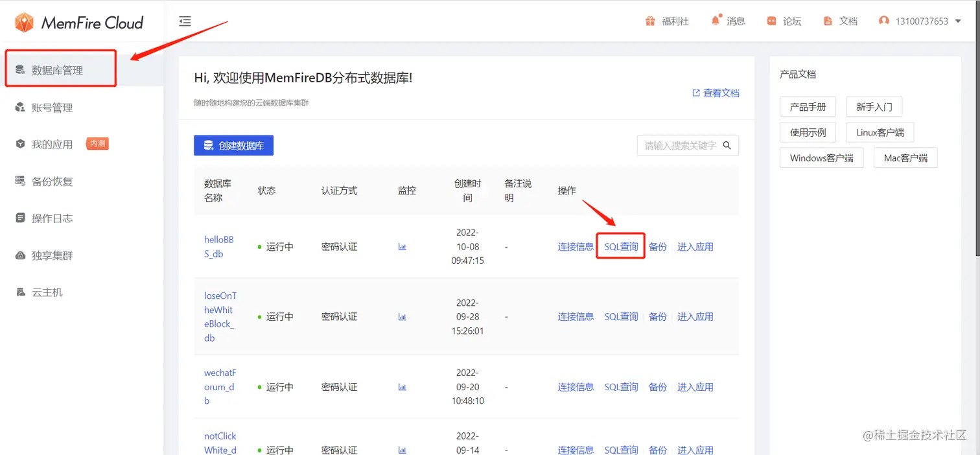Open 备份恢复 in the sidebar
980x455 pixels.
coord(82,181)
